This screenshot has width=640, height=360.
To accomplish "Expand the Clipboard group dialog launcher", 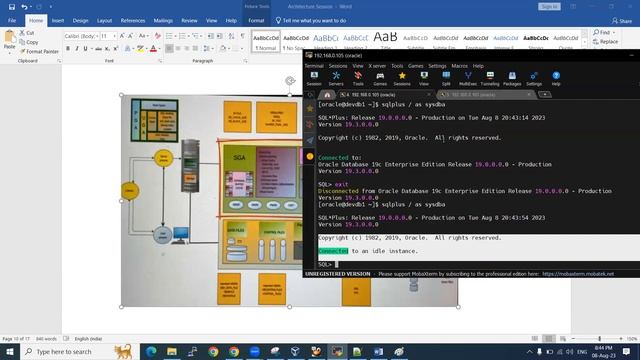I will pyautogui.click(x=59, y=61).
